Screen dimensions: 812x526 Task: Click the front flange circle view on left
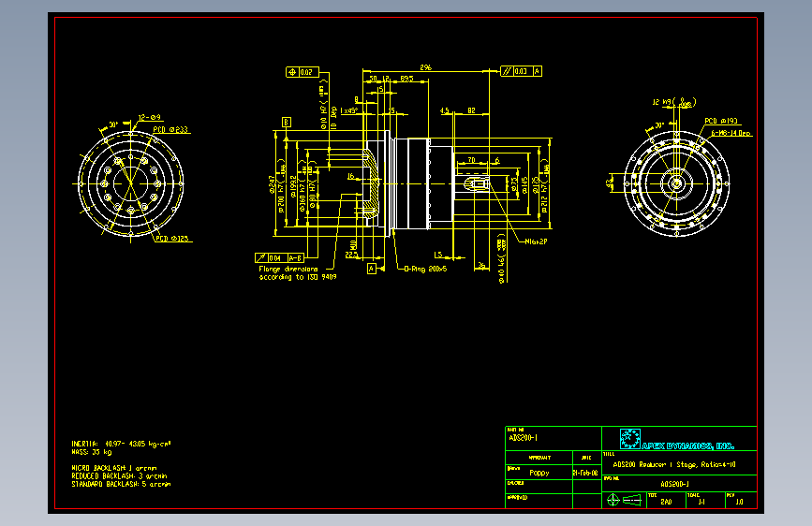pyautogui.click(x=130, y=183)
